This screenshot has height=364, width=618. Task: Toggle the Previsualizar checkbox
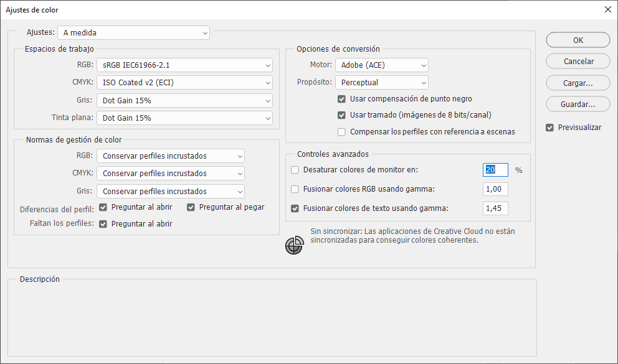click(549, 128)
